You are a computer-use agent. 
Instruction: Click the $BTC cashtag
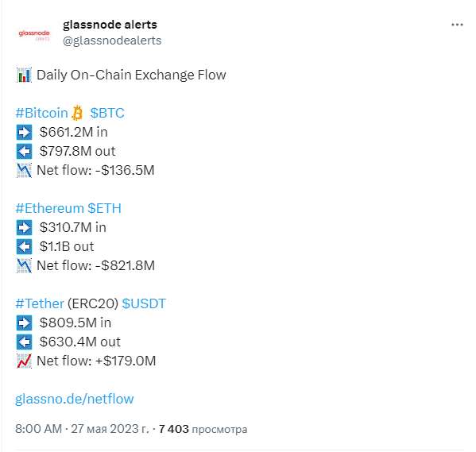(107, 113)
